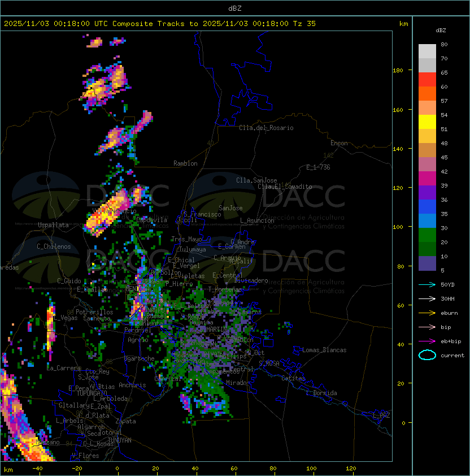Click the 'Encon' map label
470x476 pixels.
click(x=339, y=143)
